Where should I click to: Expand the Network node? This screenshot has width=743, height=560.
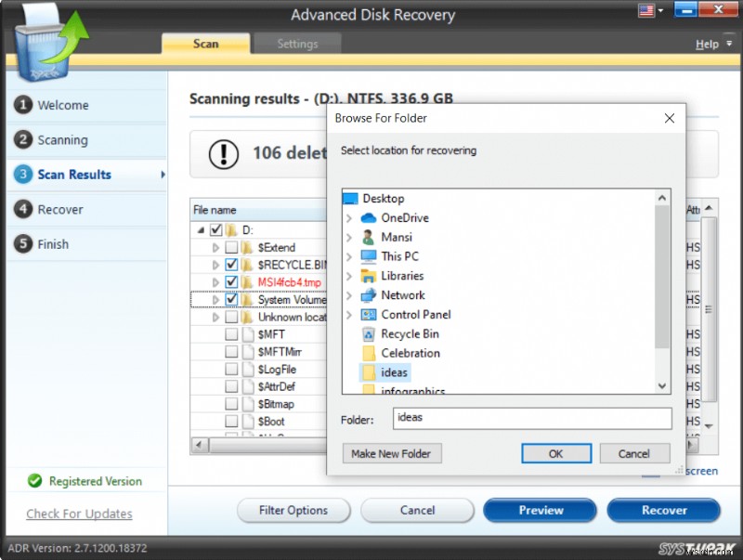point(349,295)
